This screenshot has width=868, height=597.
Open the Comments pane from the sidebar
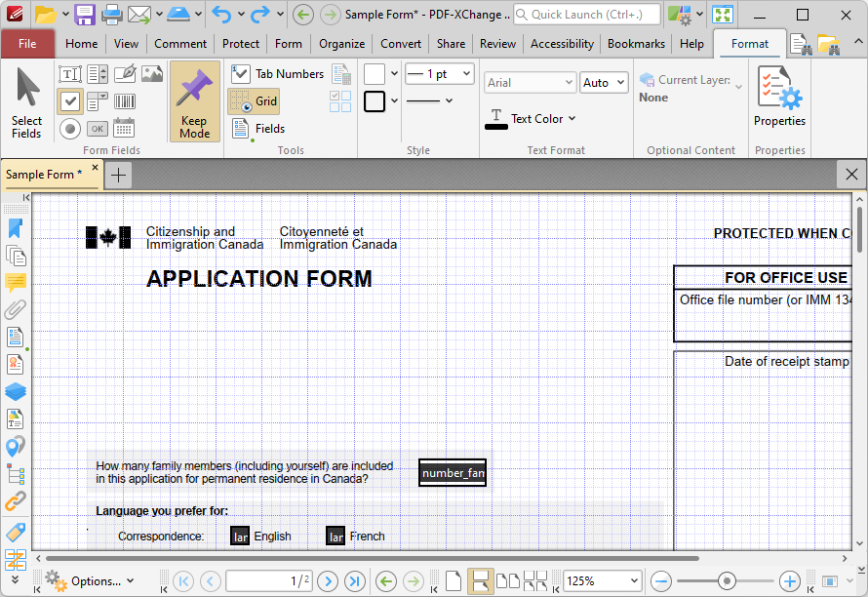pos(16,283)
